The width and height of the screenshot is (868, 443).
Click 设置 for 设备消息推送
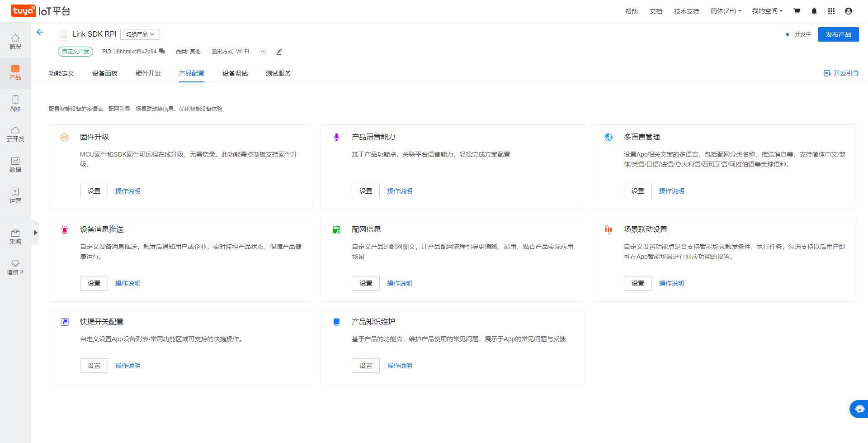pyautogui.click(x=94, y=283)
